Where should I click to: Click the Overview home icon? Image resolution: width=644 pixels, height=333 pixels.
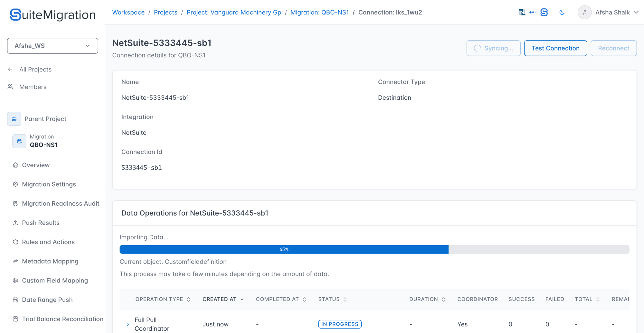coord(15,165)
